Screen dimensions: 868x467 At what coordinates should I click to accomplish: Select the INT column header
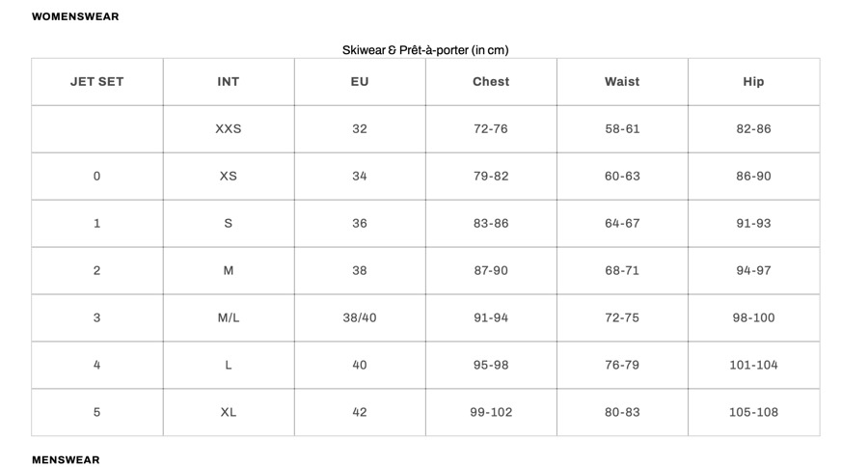(x=229, y=82)
